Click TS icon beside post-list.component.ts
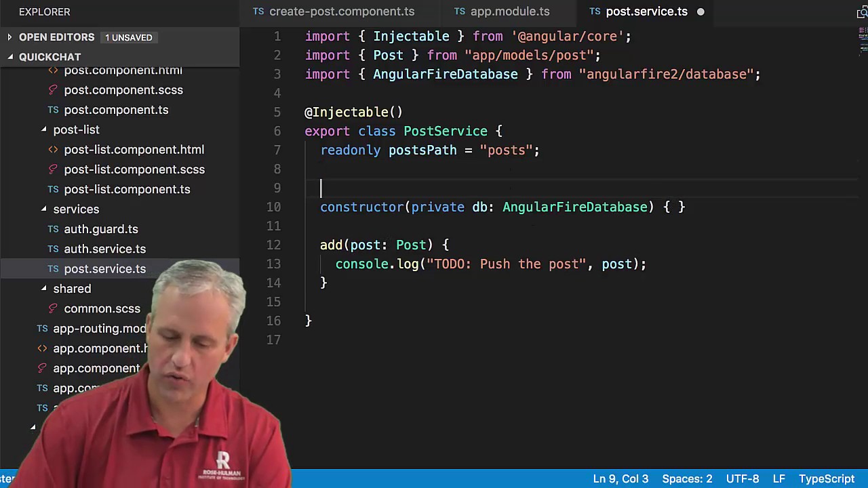Viewport: 868px width, 488px height. point(53,189)
